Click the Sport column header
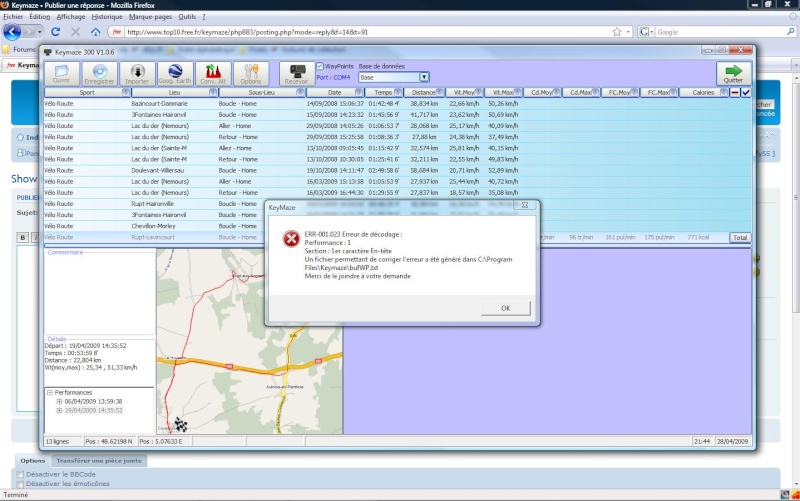 pos(87,92)
